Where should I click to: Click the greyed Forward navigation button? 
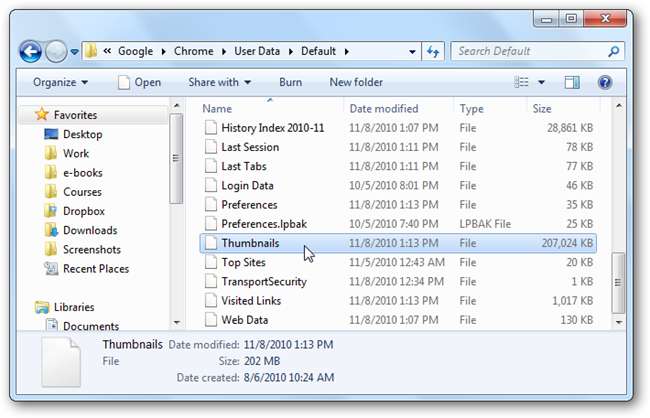click(56, 51)
